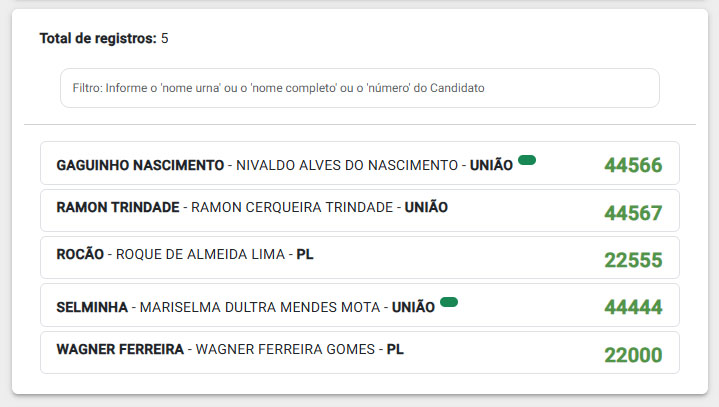Viewport: 719px width, 407px height.
Task: Click candidate number 44567
Action: click(633, 213)
